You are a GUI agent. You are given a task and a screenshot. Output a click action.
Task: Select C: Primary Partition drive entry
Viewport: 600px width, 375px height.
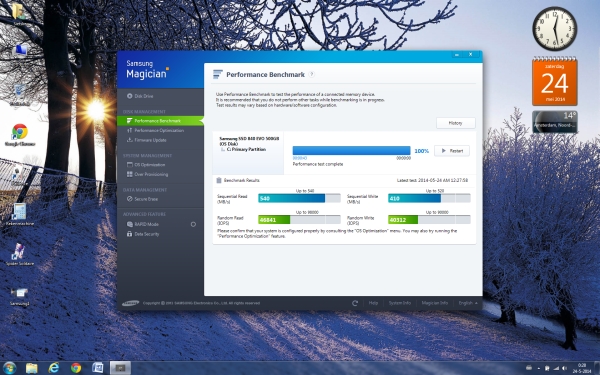(246, 150)
